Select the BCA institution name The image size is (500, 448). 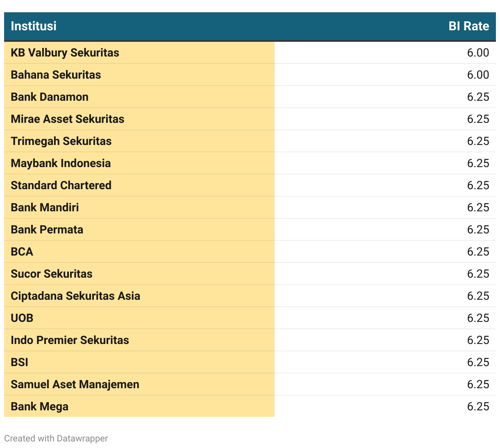(22, 252)
